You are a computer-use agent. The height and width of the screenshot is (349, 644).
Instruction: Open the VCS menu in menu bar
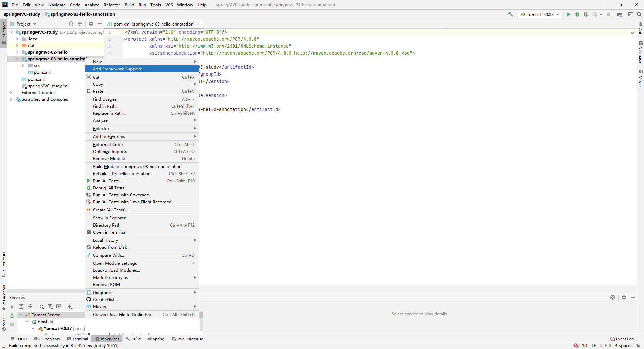(169, 5)
